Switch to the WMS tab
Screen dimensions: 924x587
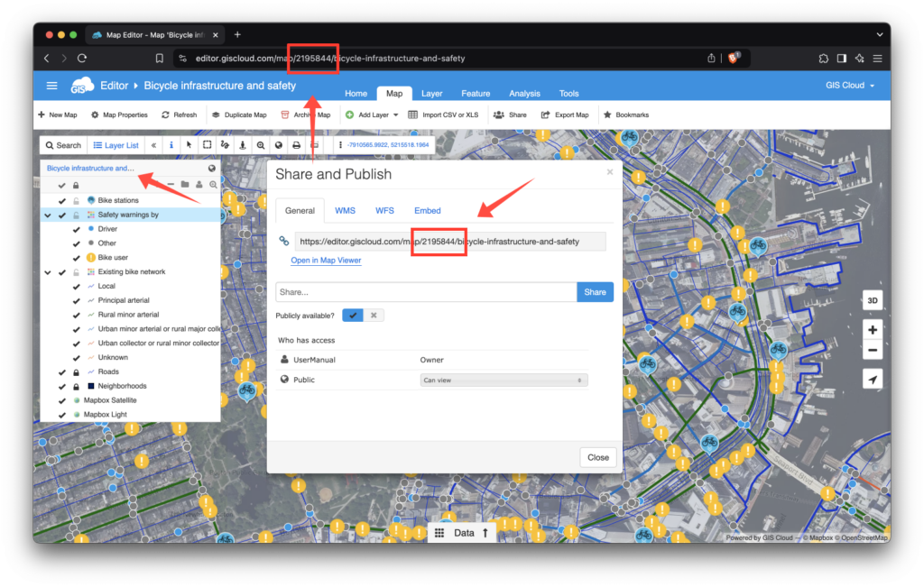tap(345, 210)
